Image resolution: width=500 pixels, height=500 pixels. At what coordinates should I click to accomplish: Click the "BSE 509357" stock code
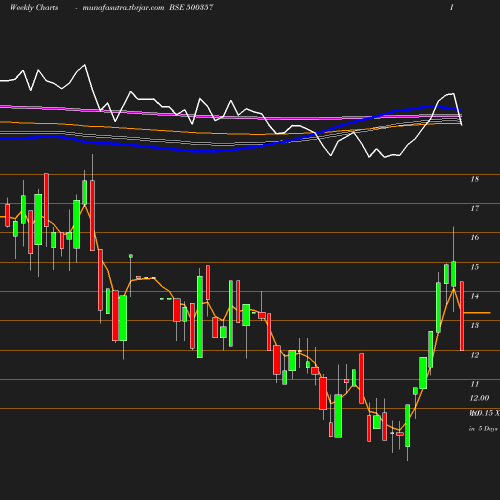191,7
